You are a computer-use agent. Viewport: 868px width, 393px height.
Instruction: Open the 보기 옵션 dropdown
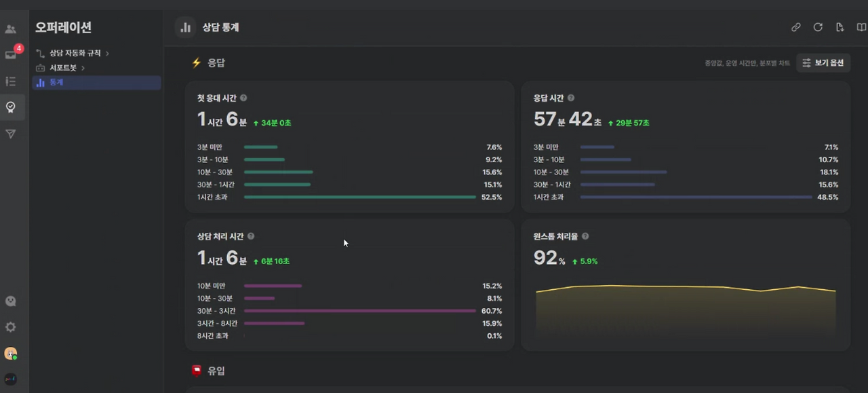(823, 62)
